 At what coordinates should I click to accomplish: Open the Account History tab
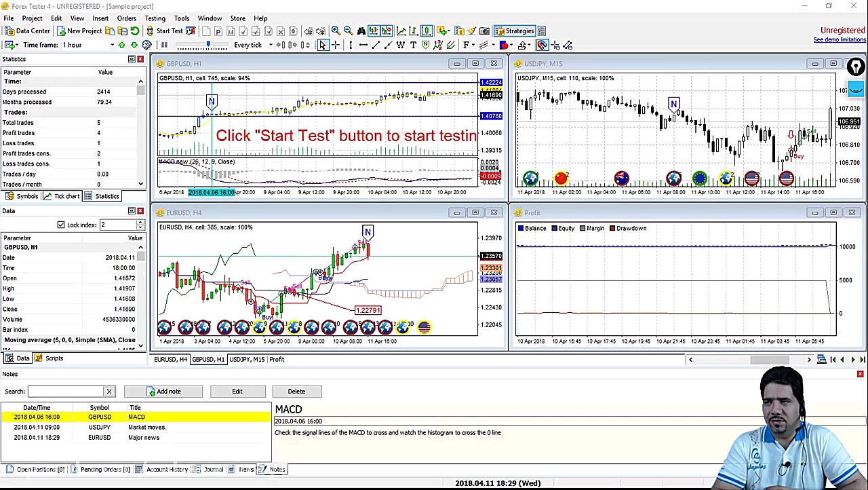coord(161,469)
